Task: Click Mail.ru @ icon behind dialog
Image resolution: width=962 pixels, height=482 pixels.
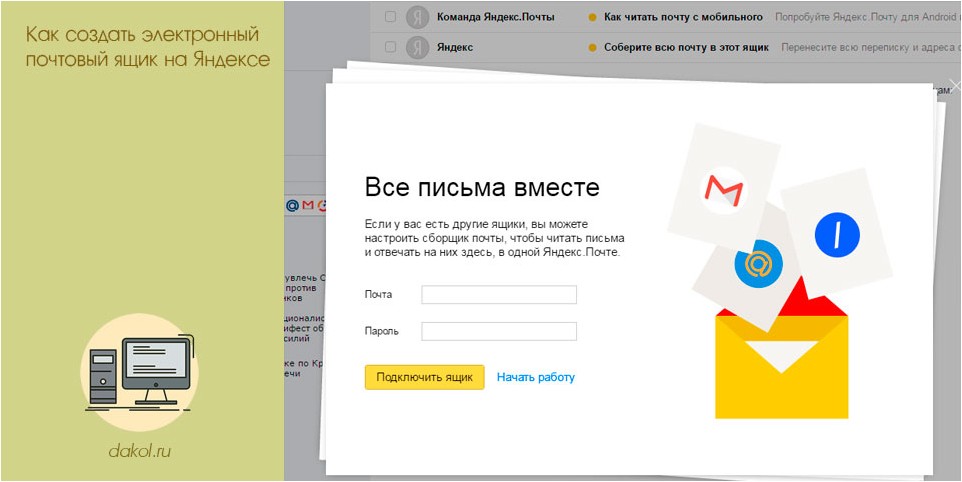Action: [x=293, y=205]
